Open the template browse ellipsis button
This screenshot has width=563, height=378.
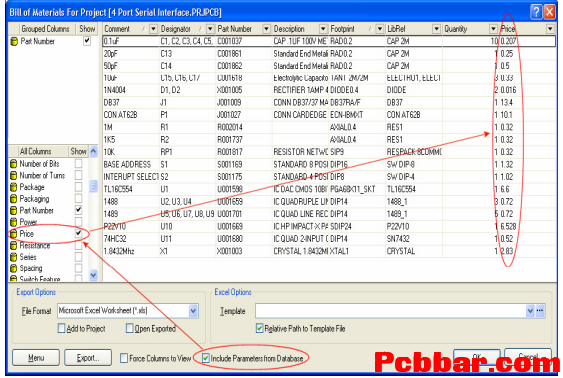(x=540, y=311)
